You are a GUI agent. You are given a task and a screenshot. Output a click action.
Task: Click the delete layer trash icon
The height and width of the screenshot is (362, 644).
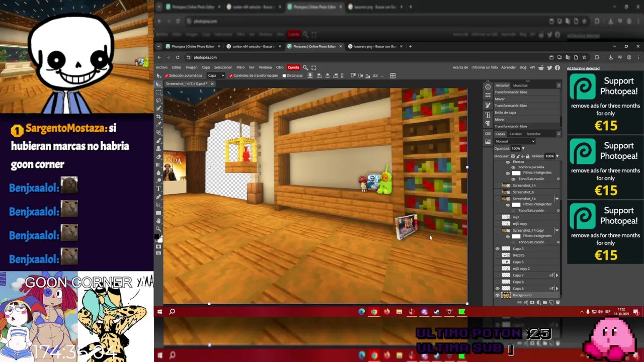tap(557, 302)
